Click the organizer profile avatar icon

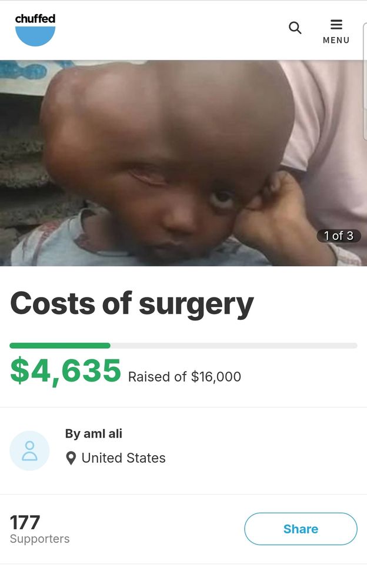click(x=29, y=450)
